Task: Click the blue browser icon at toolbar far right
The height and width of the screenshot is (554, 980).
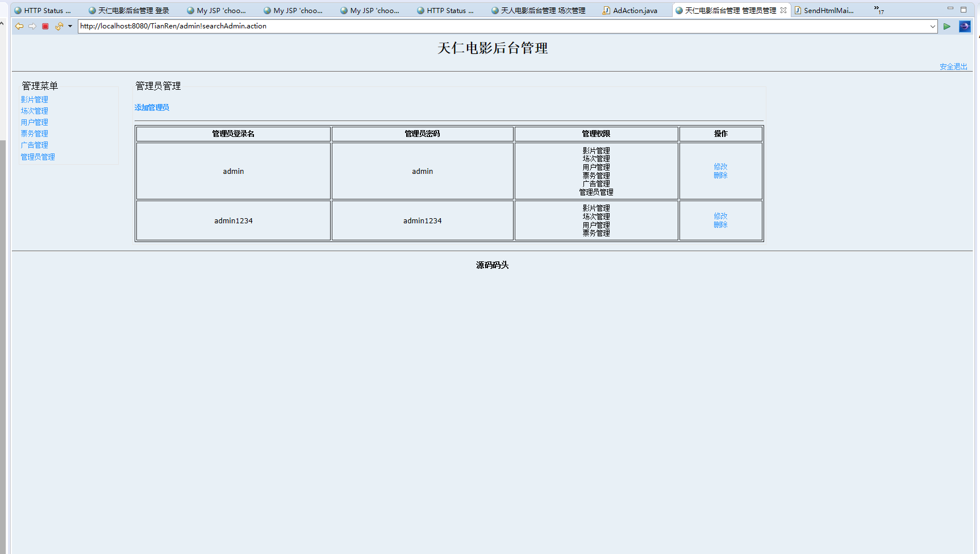Action: tap(965, 26)
